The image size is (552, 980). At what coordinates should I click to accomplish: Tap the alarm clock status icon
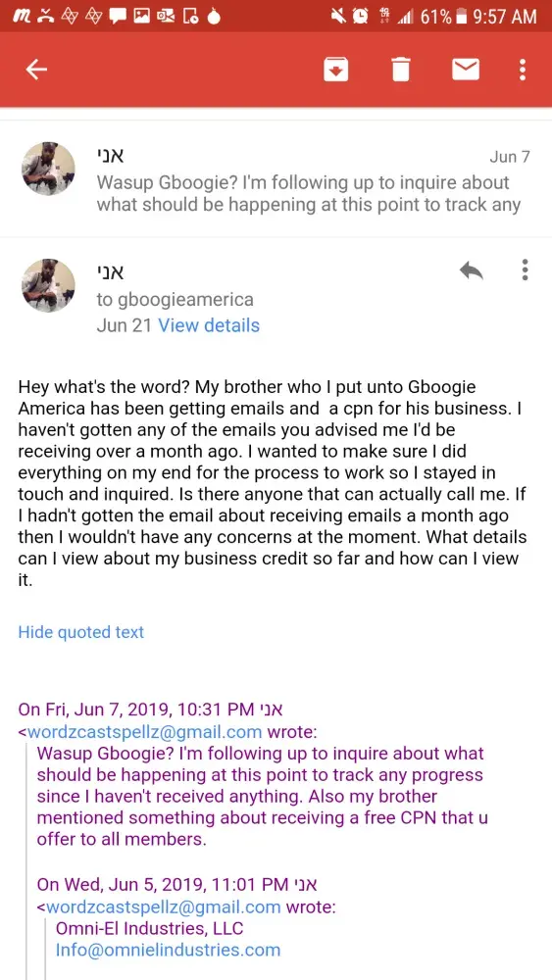360,17
